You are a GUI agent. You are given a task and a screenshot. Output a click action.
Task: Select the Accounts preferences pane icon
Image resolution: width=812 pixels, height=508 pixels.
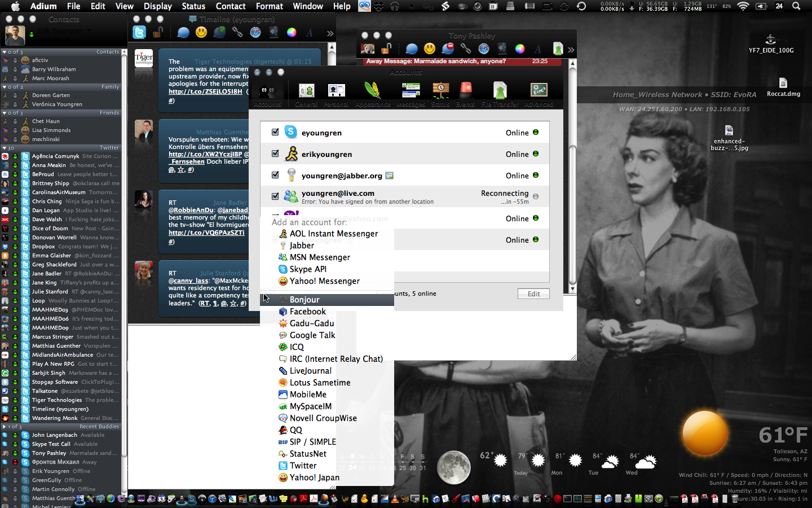(x=267, y=94)
